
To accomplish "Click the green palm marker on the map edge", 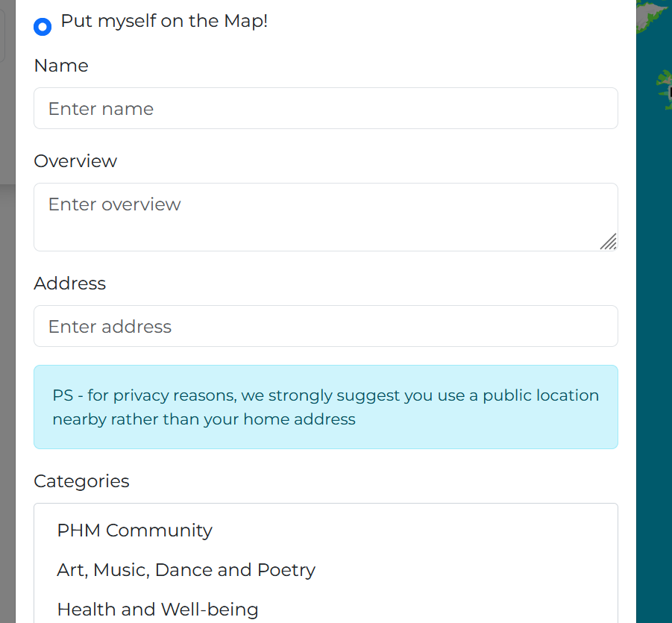I will pos(665,88).
